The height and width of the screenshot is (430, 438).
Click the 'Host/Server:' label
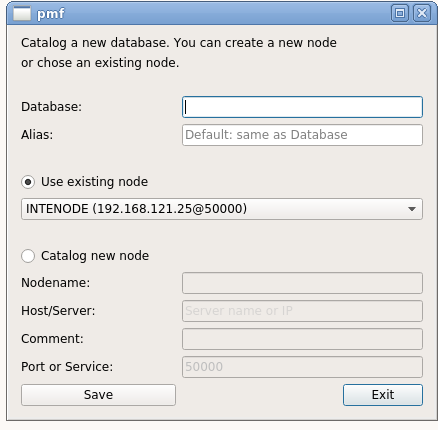[58, 311]
